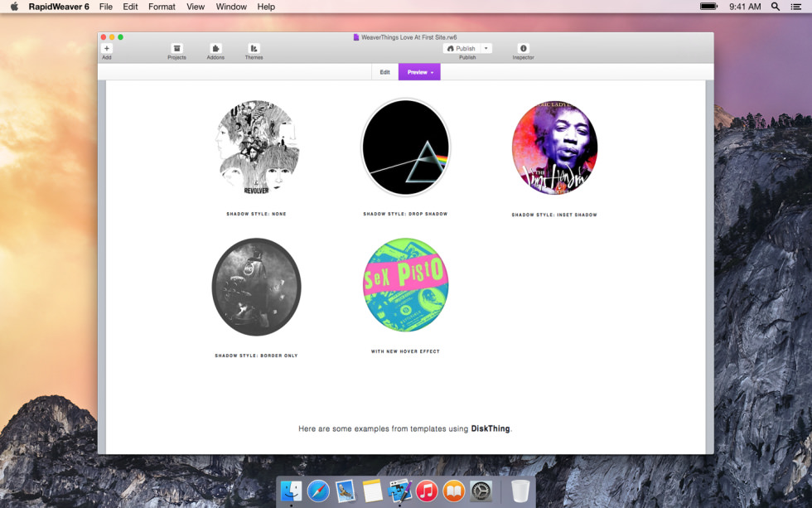Open iBooks from the Dock
This screenshot has width=812, height=508.
454,491
